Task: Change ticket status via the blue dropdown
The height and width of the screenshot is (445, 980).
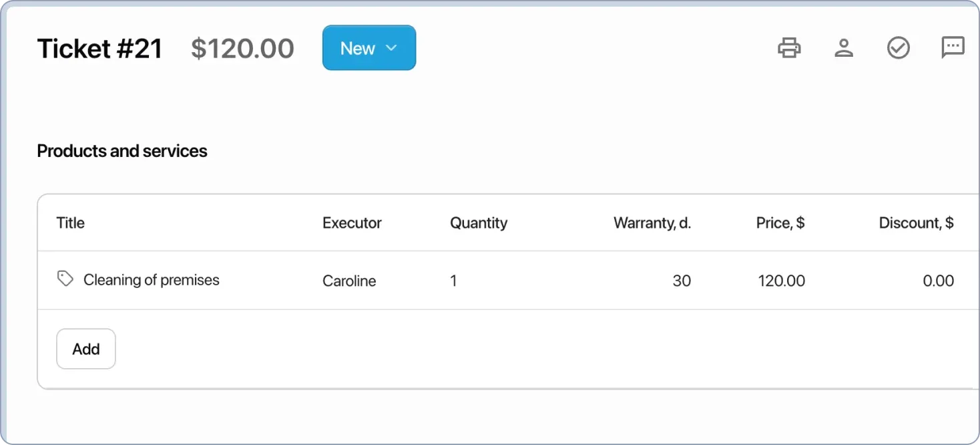Action: coord(369,47)
